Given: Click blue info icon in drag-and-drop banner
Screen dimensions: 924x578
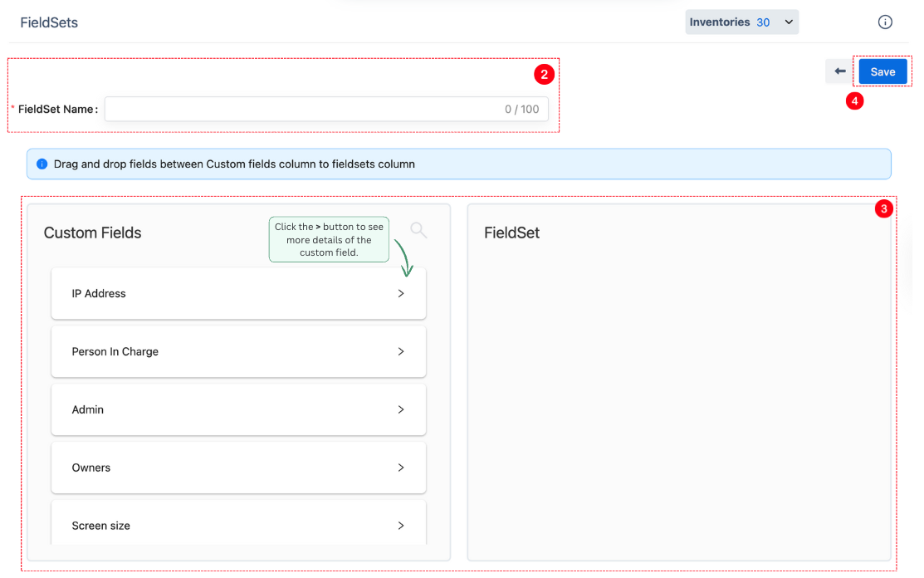Looking at the screenshot, I should tap(42, 164).
